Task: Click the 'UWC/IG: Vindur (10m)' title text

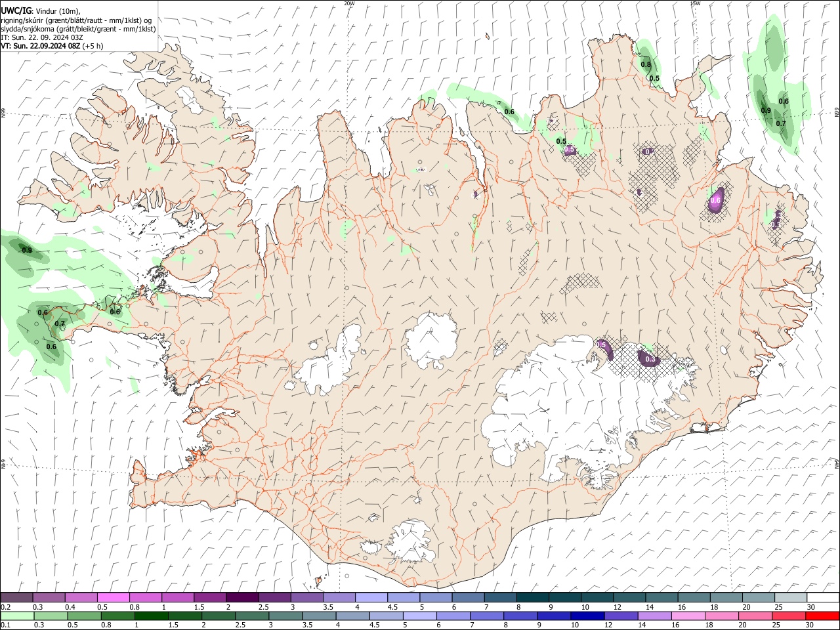Action: click(x=41, y=11)
